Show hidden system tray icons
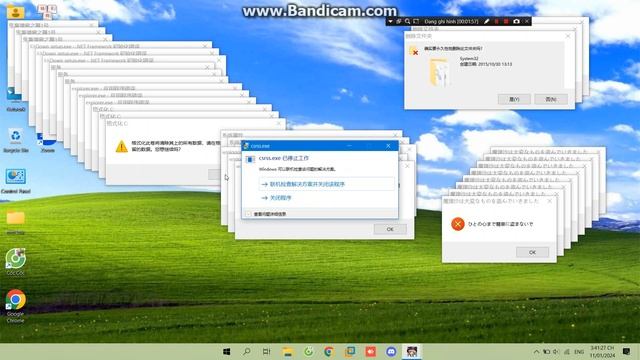640x360 pixels. (x=536, y=351)
